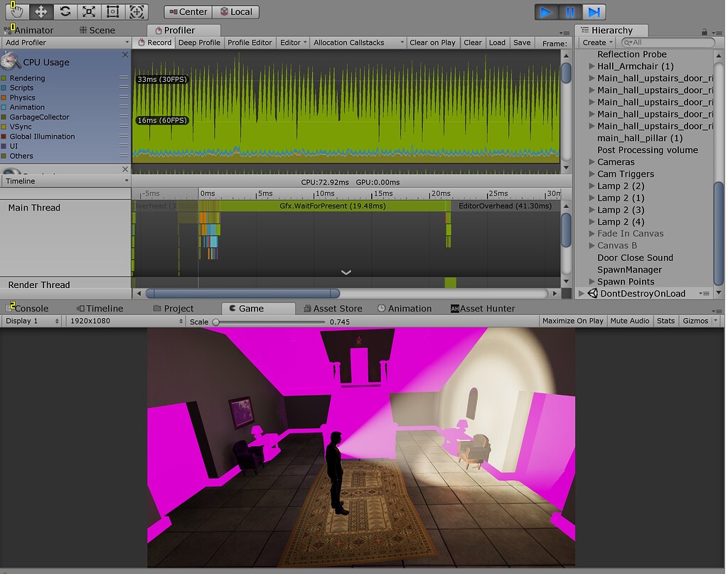Toggle profiler Record on
The width and height of the screenshot is (728, 574).
point(154,42)
